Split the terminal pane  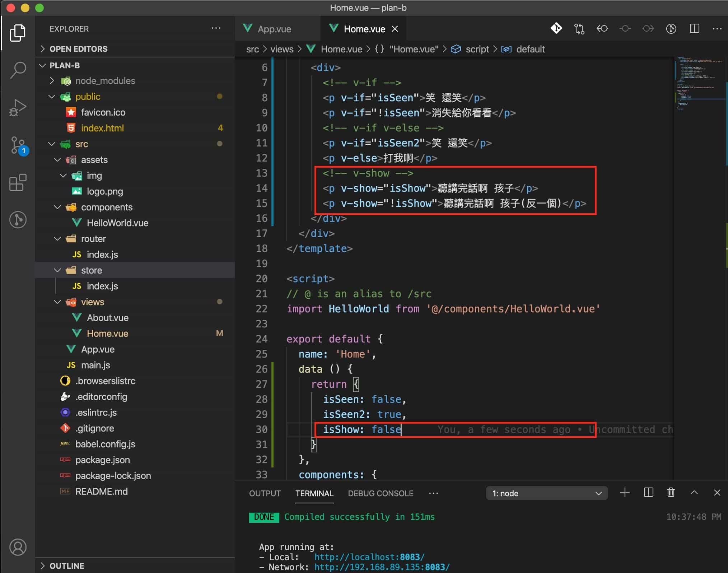click(648, 493)
